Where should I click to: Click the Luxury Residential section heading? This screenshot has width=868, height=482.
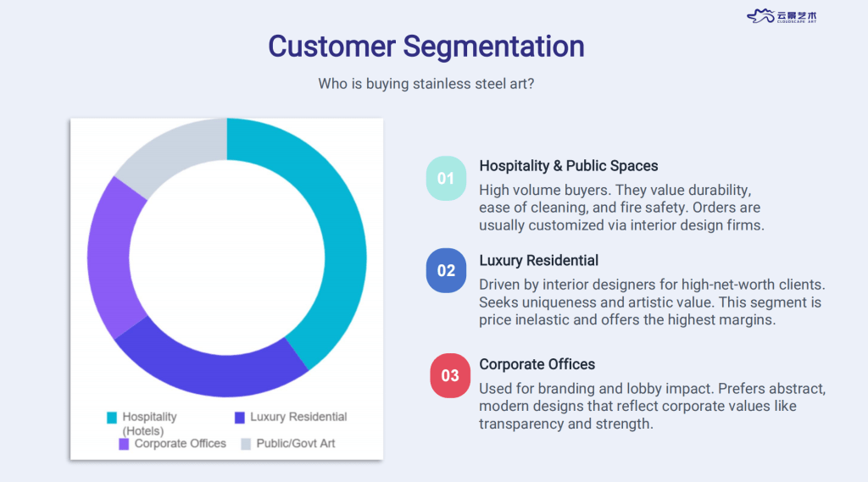click(539, 260)
